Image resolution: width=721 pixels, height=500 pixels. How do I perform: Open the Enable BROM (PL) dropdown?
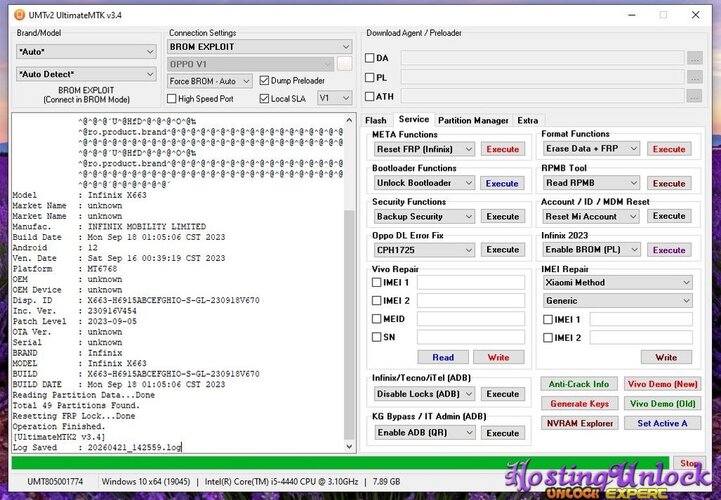(x=591, y=250)
